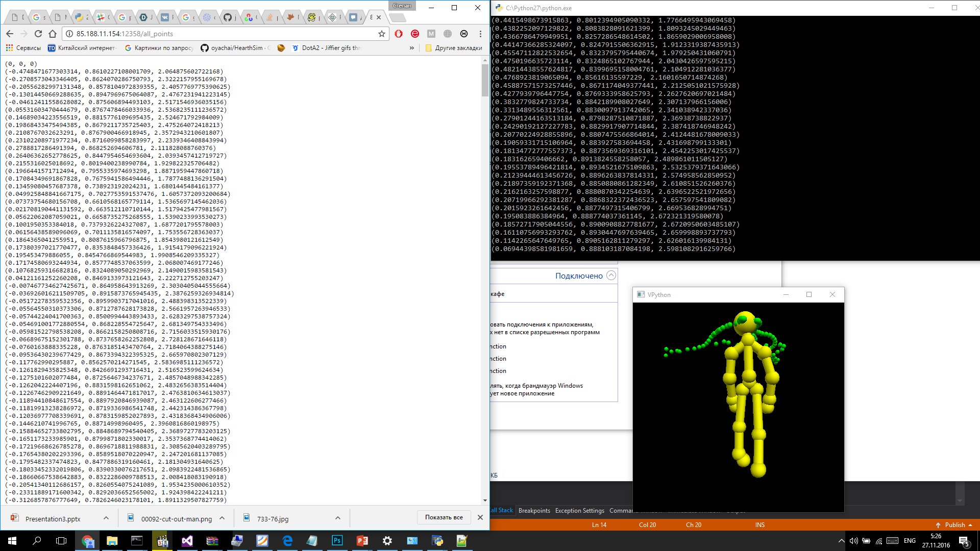This screenshot has width=980, height=551.
Task: Open the oyachai/HearthSim bookmark
Action: coord(236,48)
